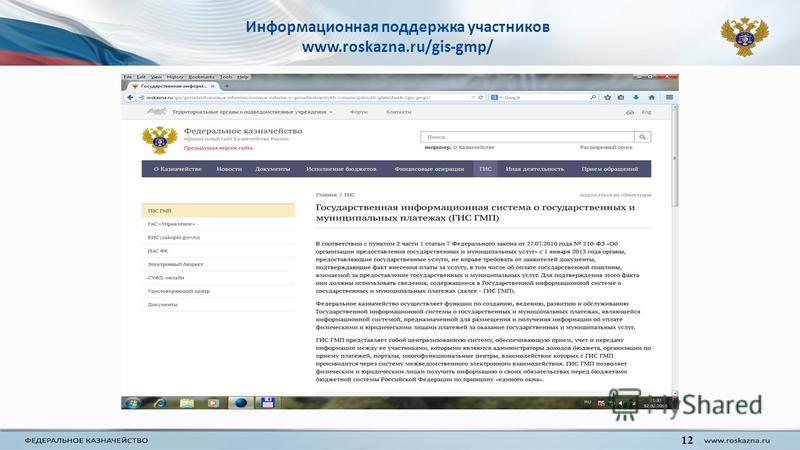800x450 pixels.
Task: Open the URL bar history dropdown arrow
Action: tap(473, 97)
